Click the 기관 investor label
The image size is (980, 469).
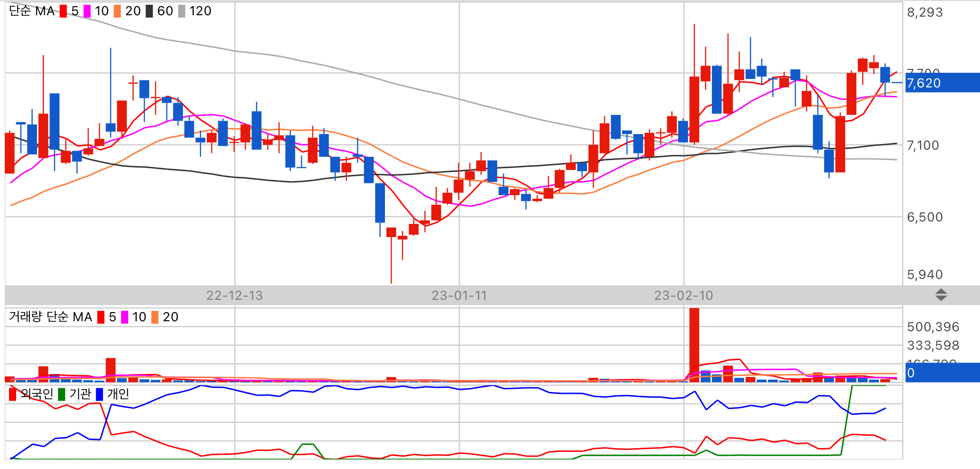coord(80,394)
